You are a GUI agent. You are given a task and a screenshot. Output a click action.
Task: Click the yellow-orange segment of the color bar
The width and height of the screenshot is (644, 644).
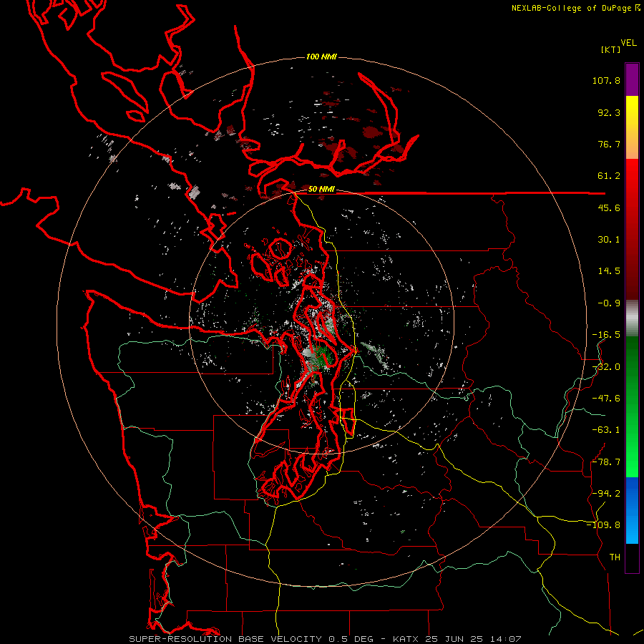pyautogui.click(x=632, y=127)
